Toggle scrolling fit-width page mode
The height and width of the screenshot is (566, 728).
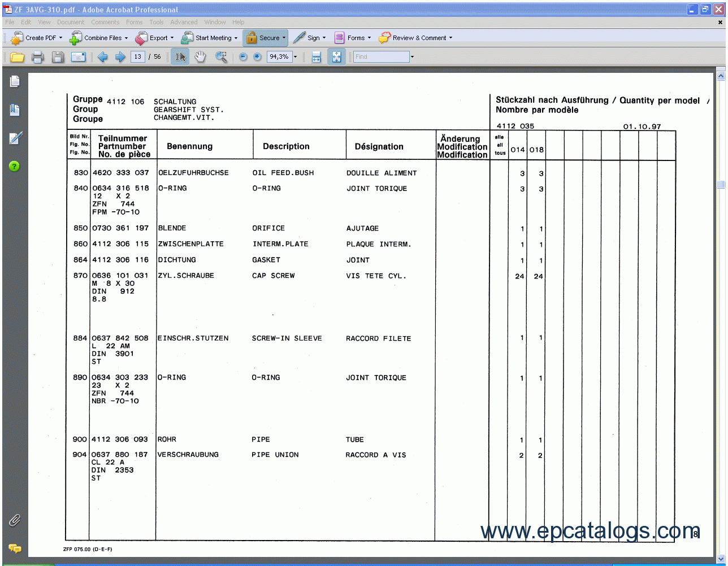[x=316, y=57]
